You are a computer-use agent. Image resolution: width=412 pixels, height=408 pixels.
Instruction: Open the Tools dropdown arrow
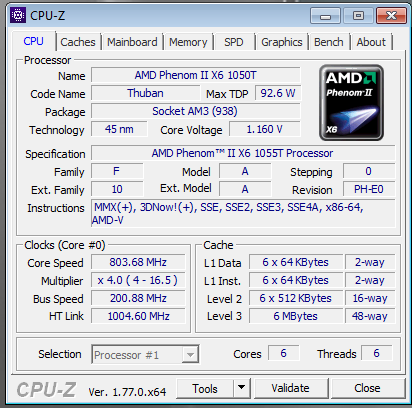click(242, 388)
